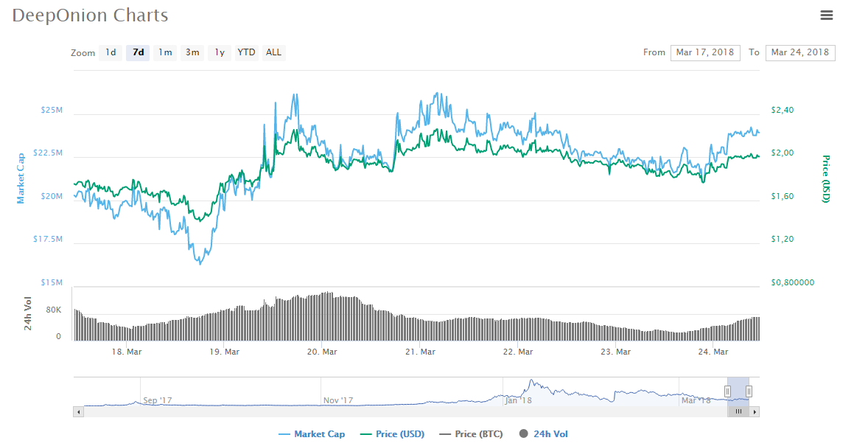Select the 1y zoom range
868x446 pixels.
pyautogui.click(x=220, y=52)
